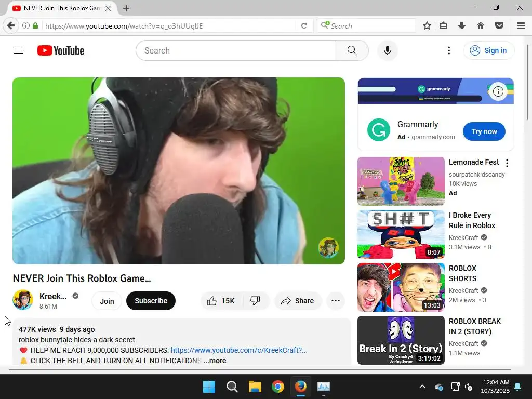Open grammarly.com ad link
The image size is (532, 399).
click(433, 137)
